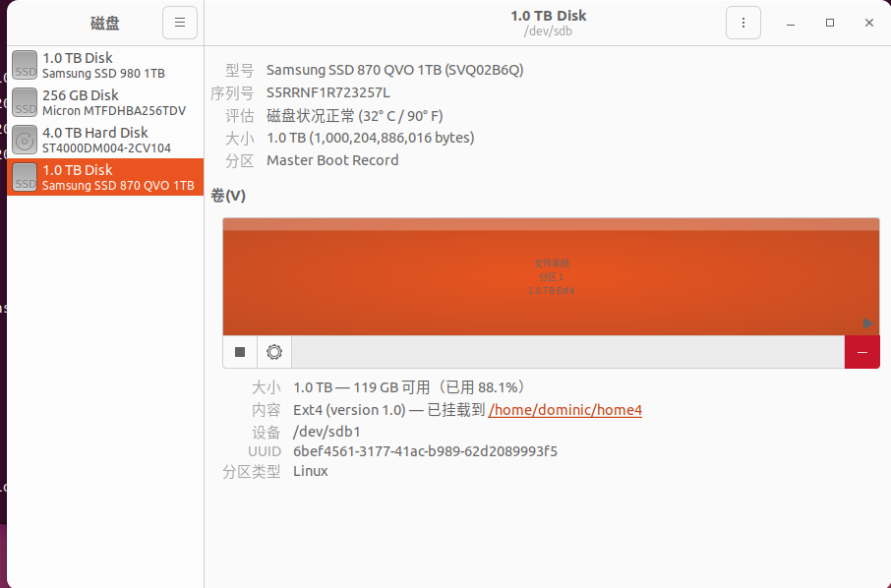This screenshot has height=588, width=891.
Task: Click the mounted play indicator on partition
Action: coord(867,323)
